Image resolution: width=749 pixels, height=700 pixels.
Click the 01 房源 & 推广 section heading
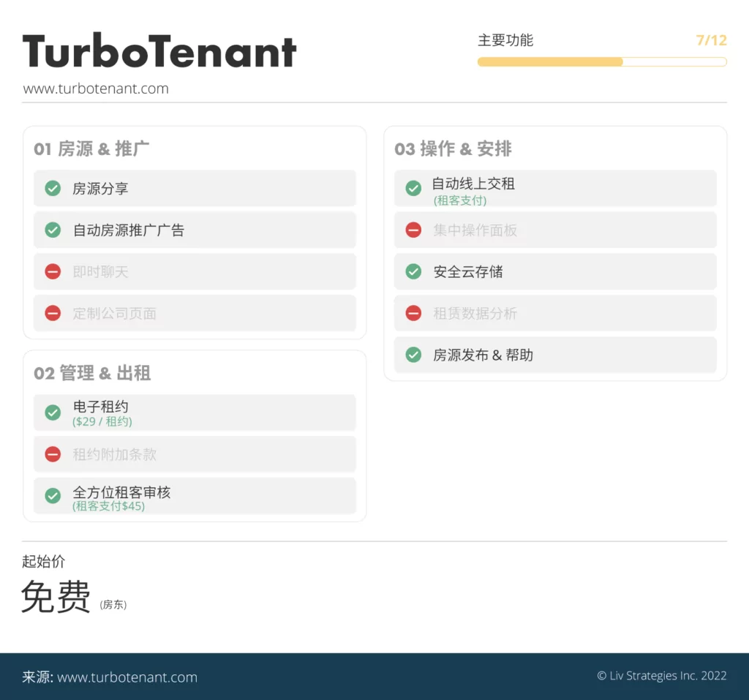pos(91,149)
